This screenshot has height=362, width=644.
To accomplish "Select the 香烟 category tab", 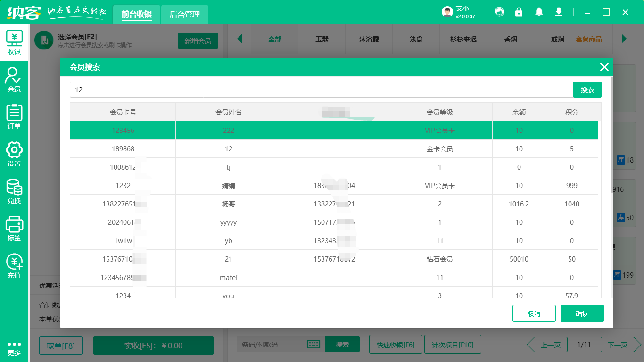I will coord(511,40).
